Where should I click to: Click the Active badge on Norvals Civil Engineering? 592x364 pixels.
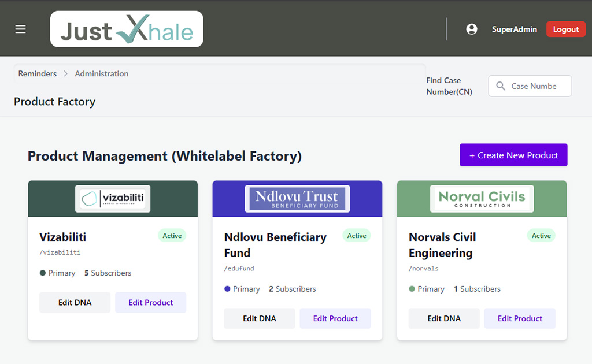click(x=541, y=236)
